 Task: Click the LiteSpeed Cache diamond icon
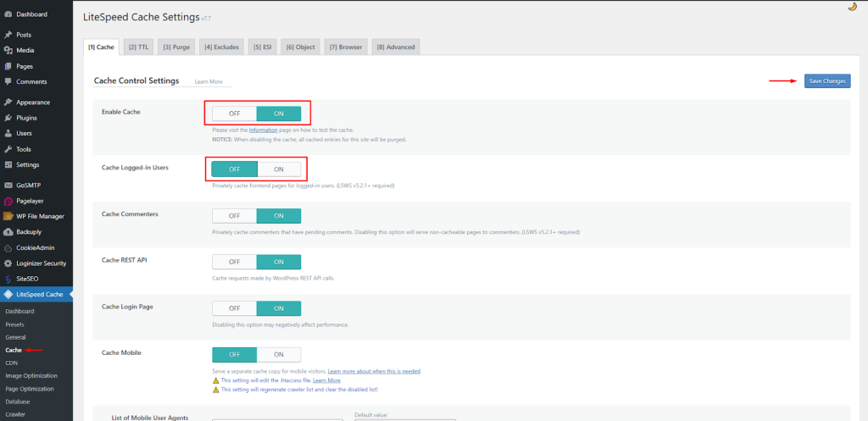[x=8, y=294]
